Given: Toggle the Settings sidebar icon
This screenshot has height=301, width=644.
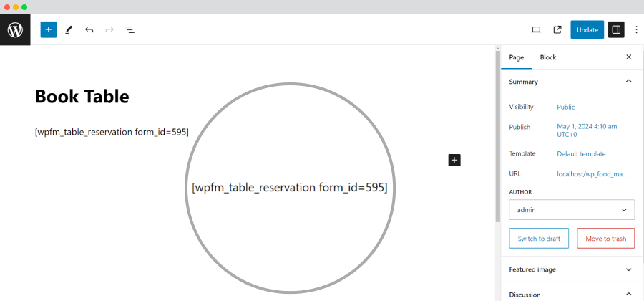Looking at the screenshot, I should pos(616,29).
